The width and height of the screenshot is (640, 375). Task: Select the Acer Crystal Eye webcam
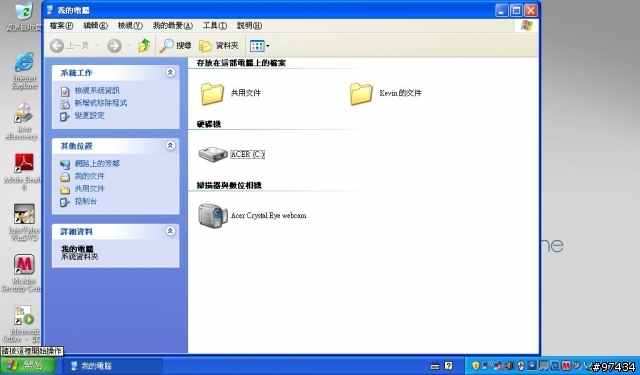tap(252, 215)
